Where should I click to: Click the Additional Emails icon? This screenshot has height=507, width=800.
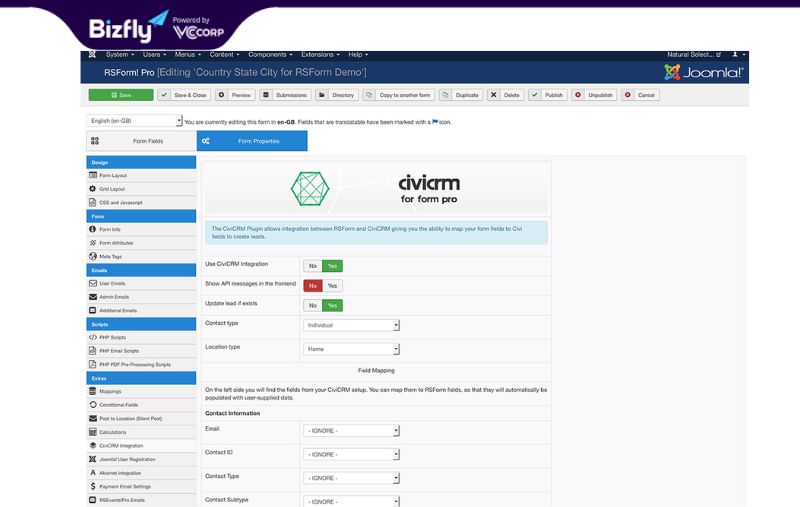[93, 310]
